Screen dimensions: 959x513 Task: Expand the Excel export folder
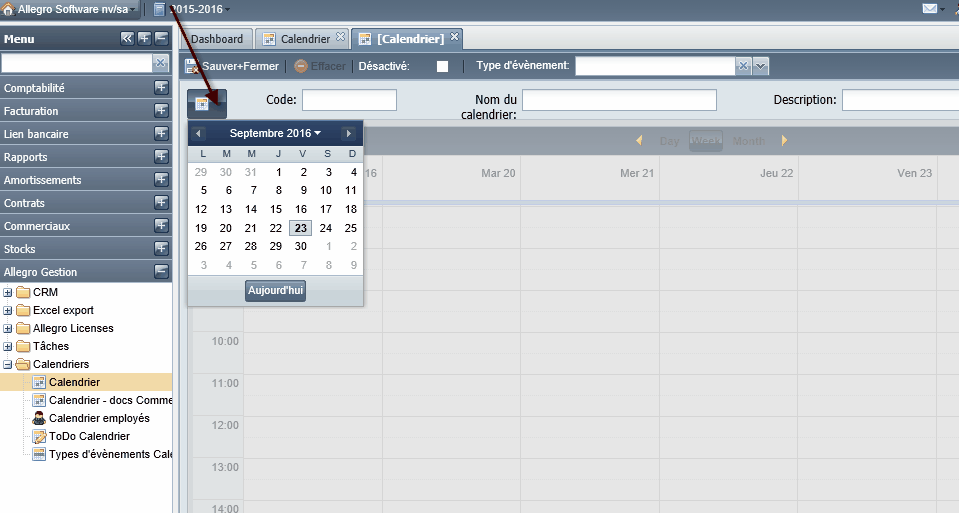click(8, 311)
